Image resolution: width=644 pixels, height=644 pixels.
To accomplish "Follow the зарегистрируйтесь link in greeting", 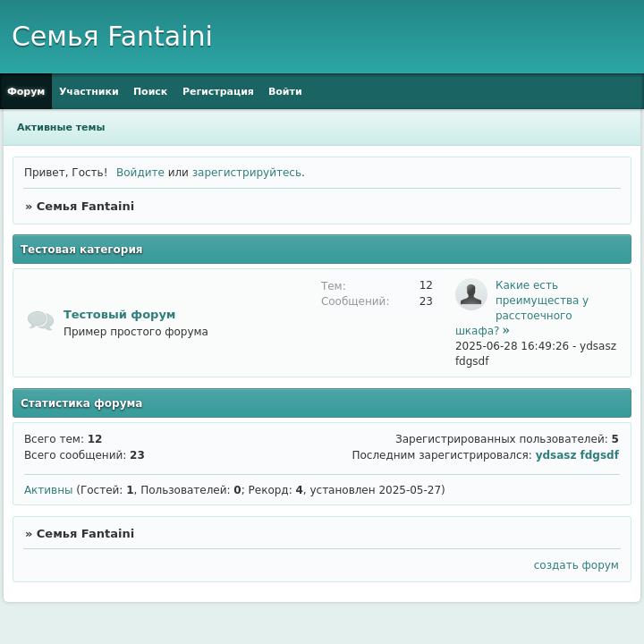I will point(246,173).
